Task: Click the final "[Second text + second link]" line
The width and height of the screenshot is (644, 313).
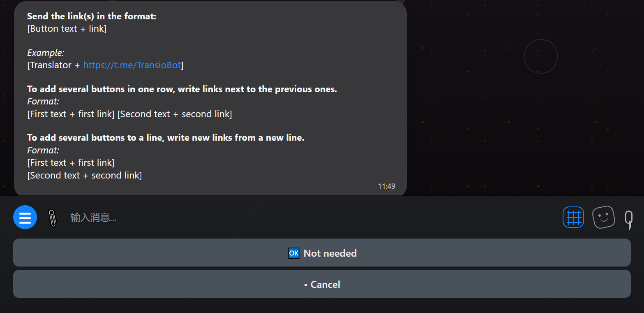Action: point(84,175)
